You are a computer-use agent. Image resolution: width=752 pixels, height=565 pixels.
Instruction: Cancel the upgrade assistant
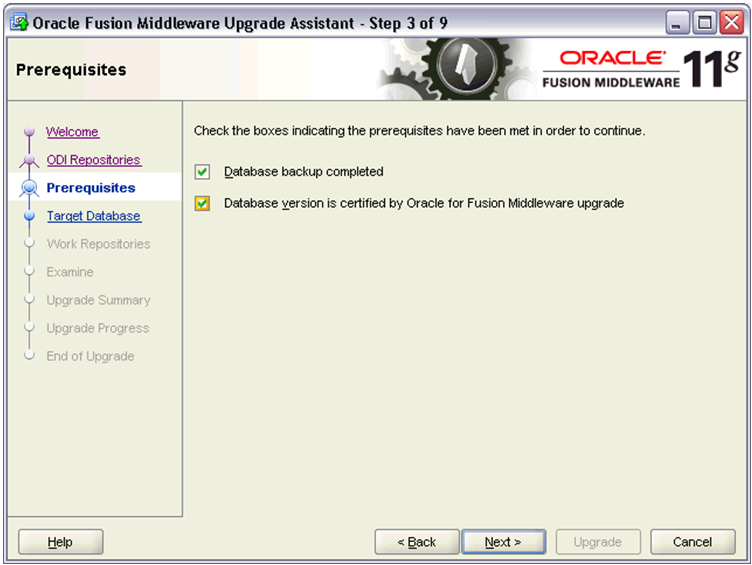coord(693,542)
